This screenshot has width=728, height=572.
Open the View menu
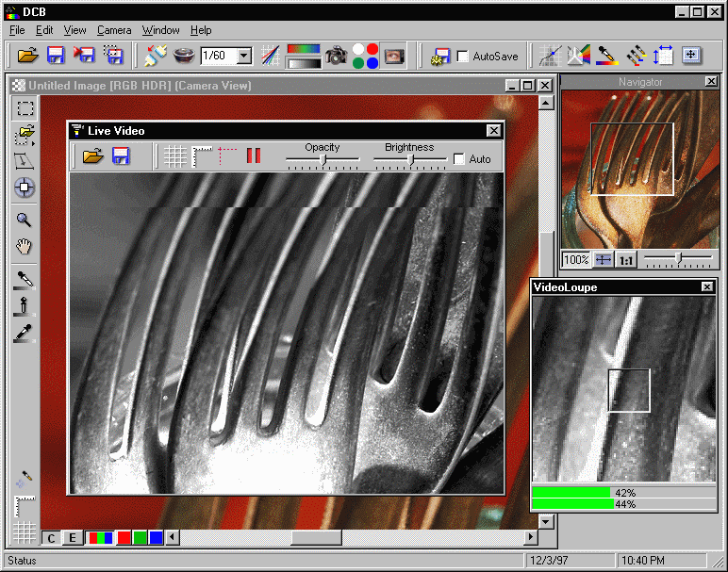[x=74, y=30]
